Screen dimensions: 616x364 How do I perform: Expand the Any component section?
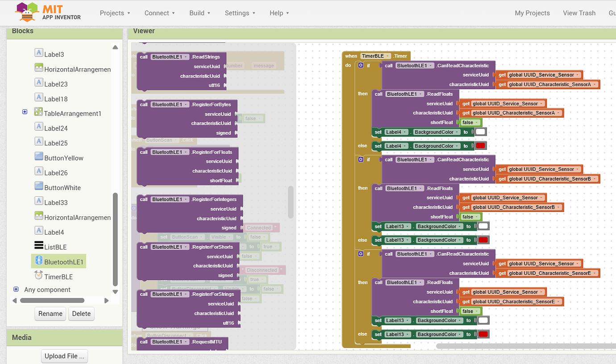point(16,290)
